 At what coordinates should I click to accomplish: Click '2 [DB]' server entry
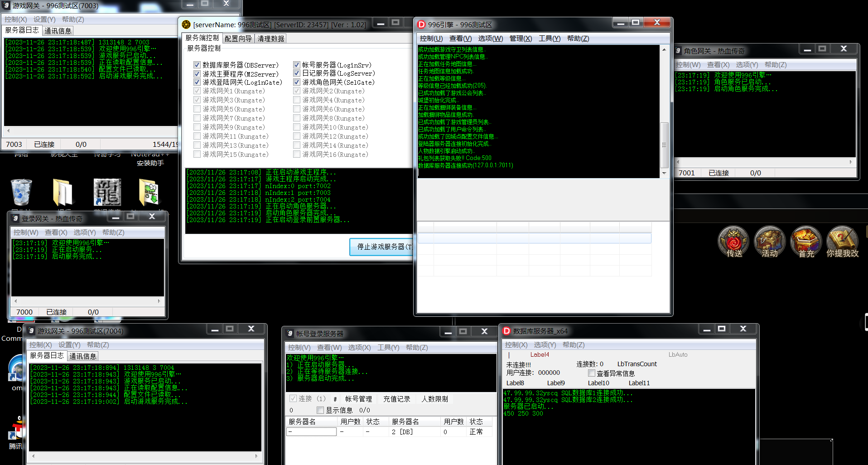[x=402, y=432]
